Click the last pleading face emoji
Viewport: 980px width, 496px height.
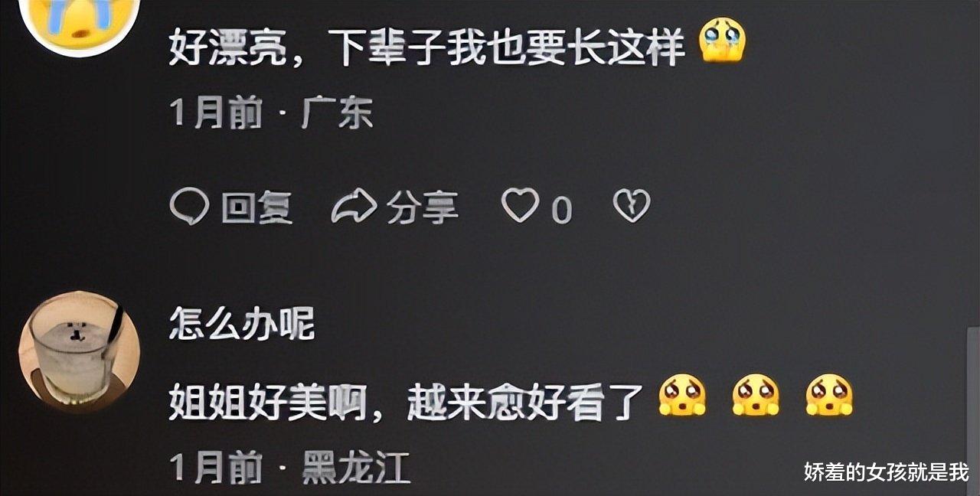point(829,395)
